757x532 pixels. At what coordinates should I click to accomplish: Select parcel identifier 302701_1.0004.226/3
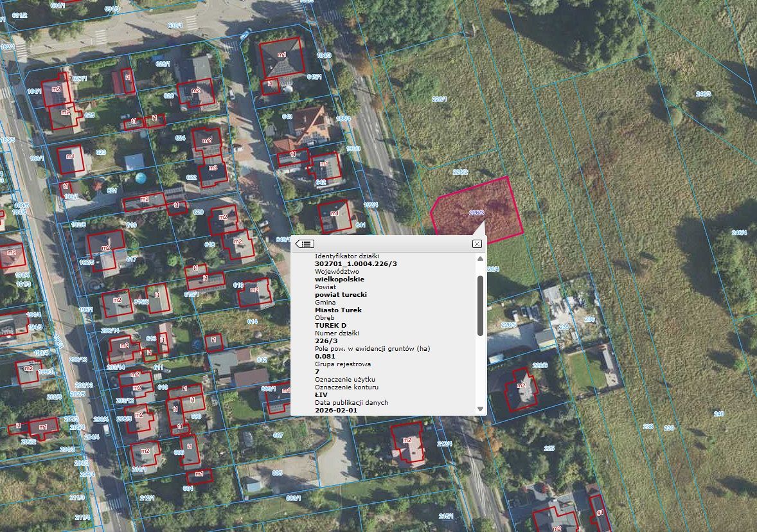(356, 263)
